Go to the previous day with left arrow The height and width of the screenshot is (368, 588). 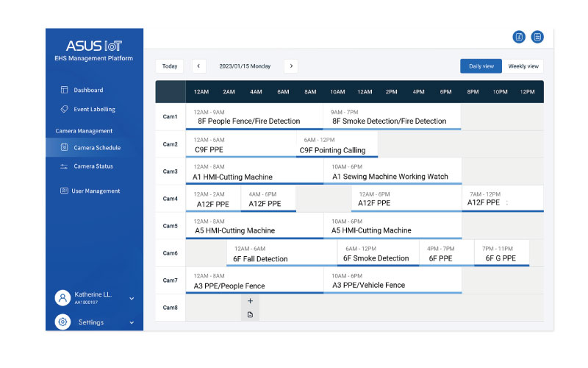199,66
